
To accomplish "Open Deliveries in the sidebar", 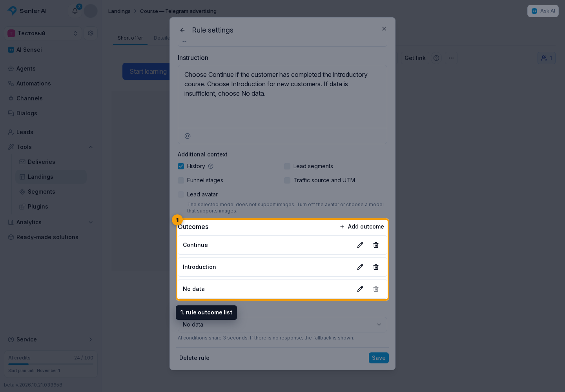I will coord(51,162).
